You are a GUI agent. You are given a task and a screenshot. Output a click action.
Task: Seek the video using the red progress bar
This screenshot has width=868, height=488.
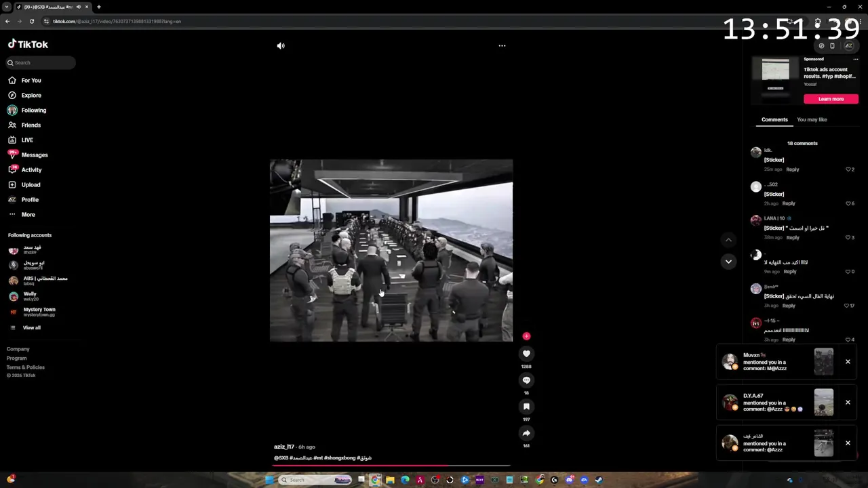(x=392, y=466)
